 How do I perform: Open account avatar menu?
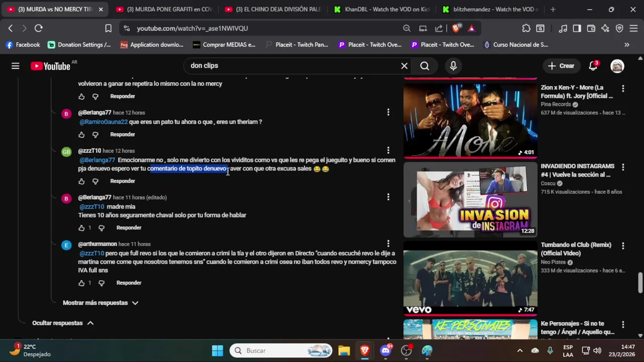point(617,66)
